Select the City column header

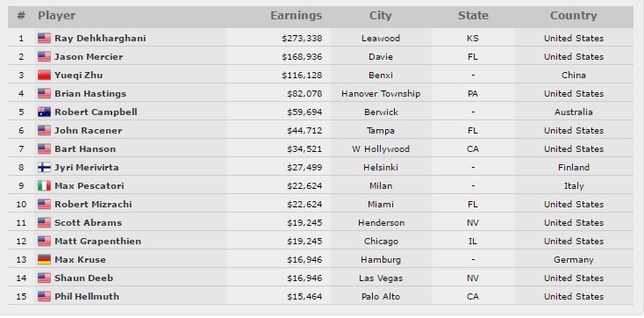(x=380, y=16)
